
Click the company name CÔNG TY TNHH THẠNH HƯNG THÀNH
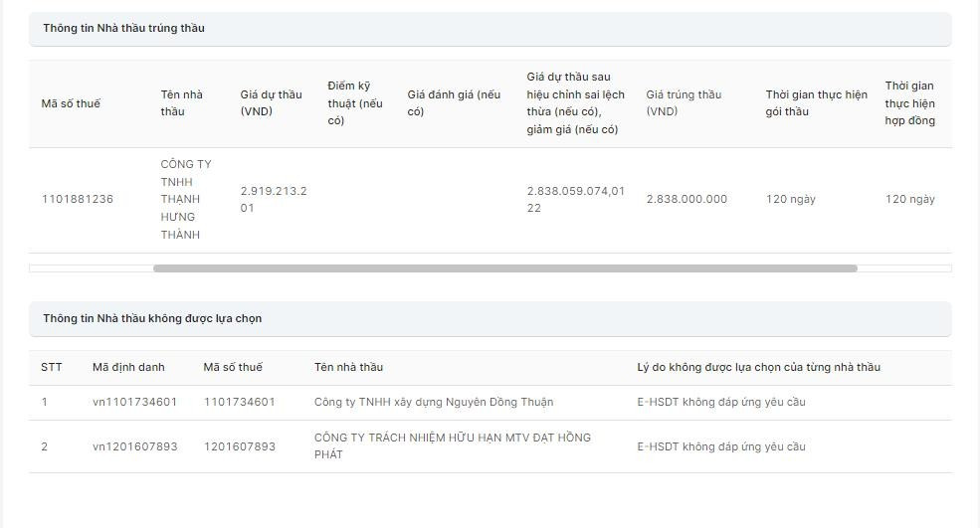point(186,199)
